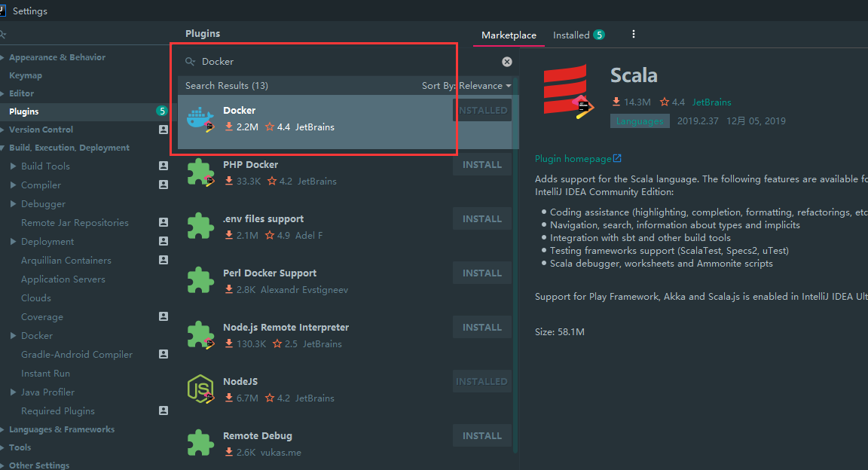Install the Remote Debug plugin

481,436
